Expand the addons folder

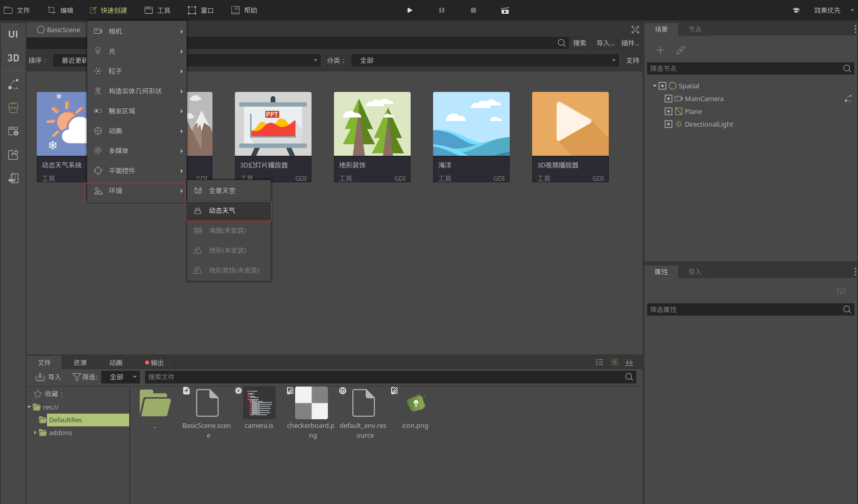click(x=35, y=433)
